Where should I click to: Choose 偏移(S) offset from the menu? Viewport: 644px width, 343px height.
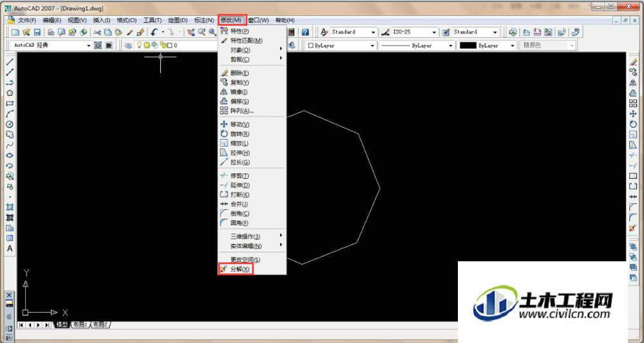tap(252, 101)
